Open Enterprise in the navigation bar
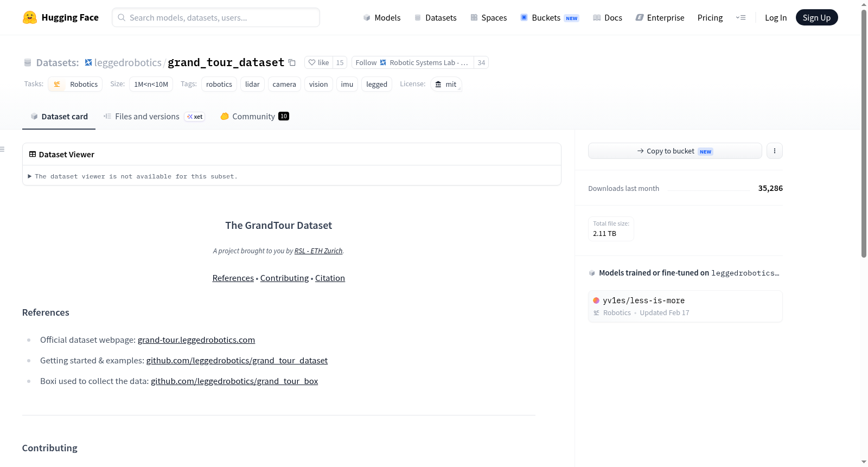 coord(660,17)
